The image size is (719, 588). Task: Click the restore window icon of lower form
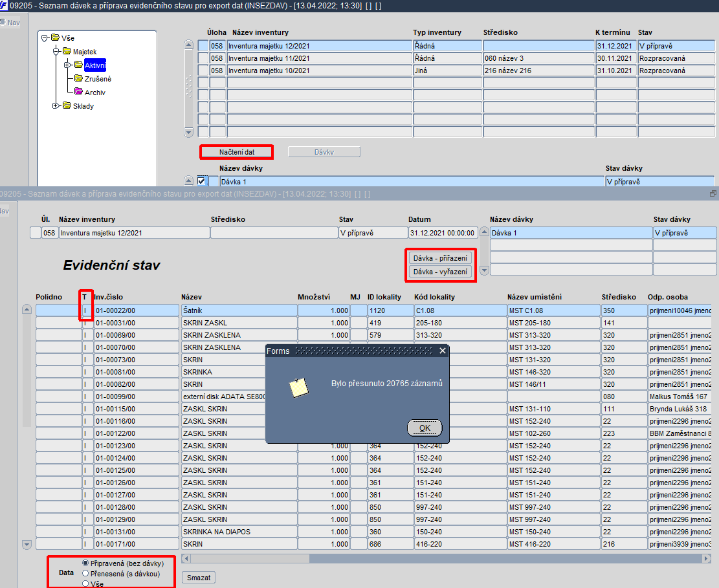[x=713, y=194]
